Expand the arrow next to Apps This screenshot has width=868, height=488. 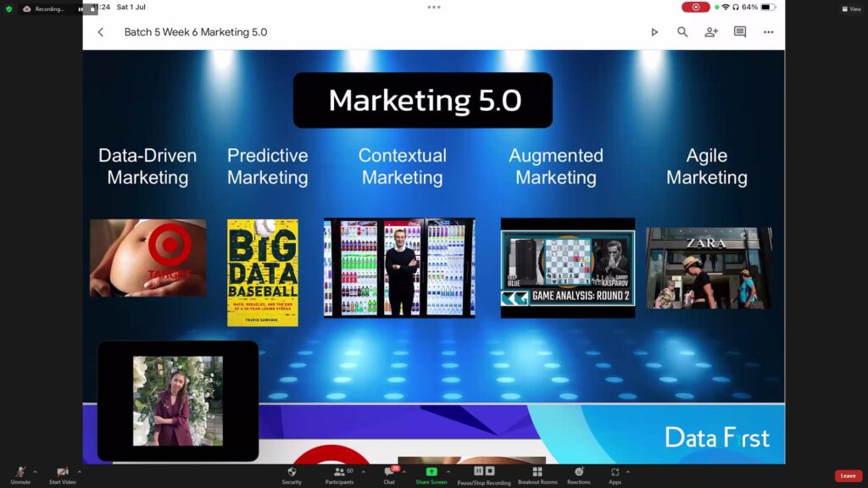point(628,472)
